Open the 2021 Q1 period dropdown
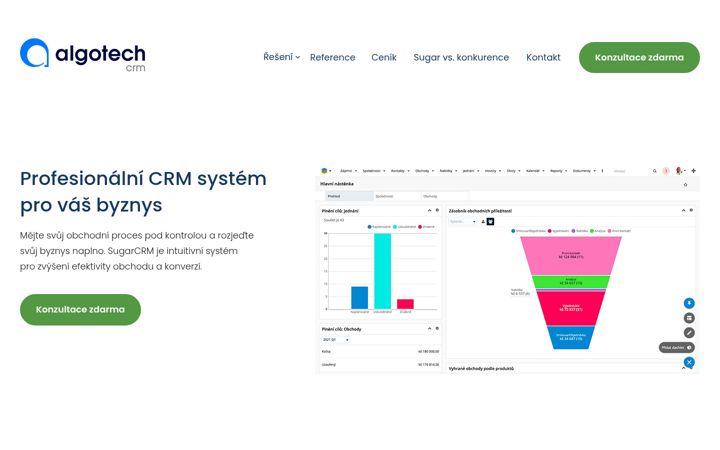Screen dimensions: 720x450 tap(336, 340)
